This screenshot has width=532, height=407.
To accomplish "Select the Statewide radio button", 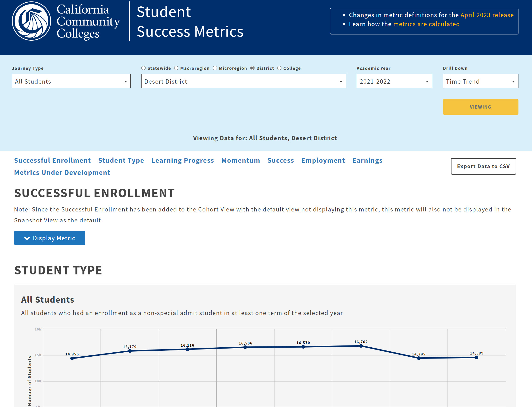I will (x=143, y=68).
